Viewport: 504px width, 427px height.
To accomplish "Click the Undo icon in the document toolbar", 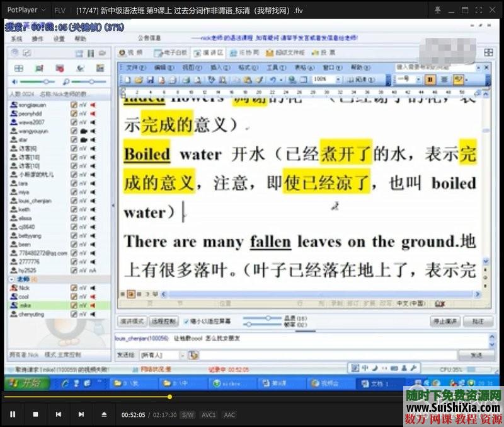I will (272, 79).
